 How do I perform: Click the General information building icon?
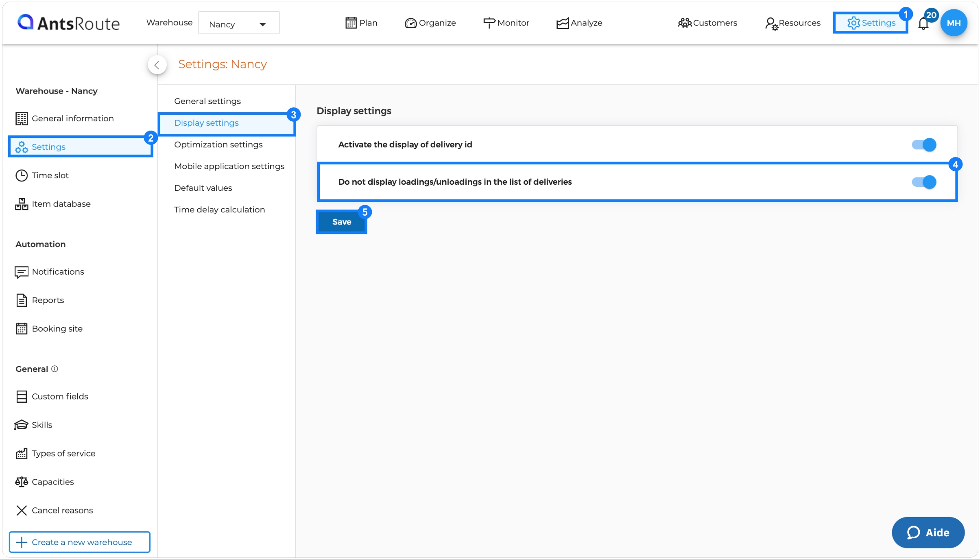(x=22, y=118)
